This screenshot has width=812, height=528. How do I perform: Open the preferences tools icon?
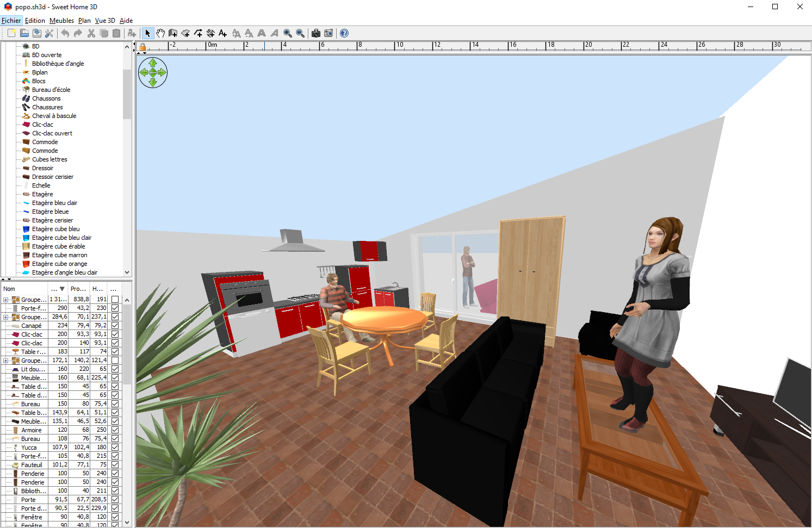49,33
